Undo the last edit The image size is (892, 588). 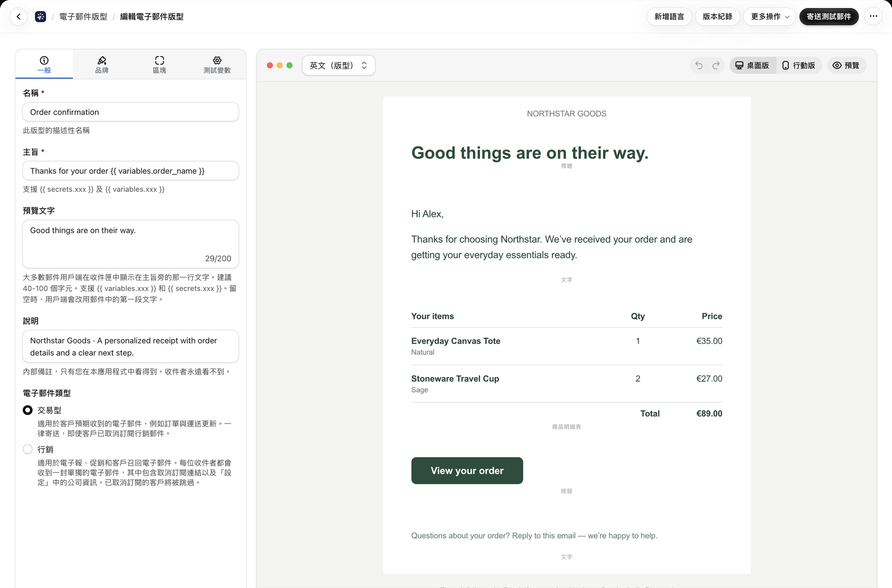coord(699,65)
